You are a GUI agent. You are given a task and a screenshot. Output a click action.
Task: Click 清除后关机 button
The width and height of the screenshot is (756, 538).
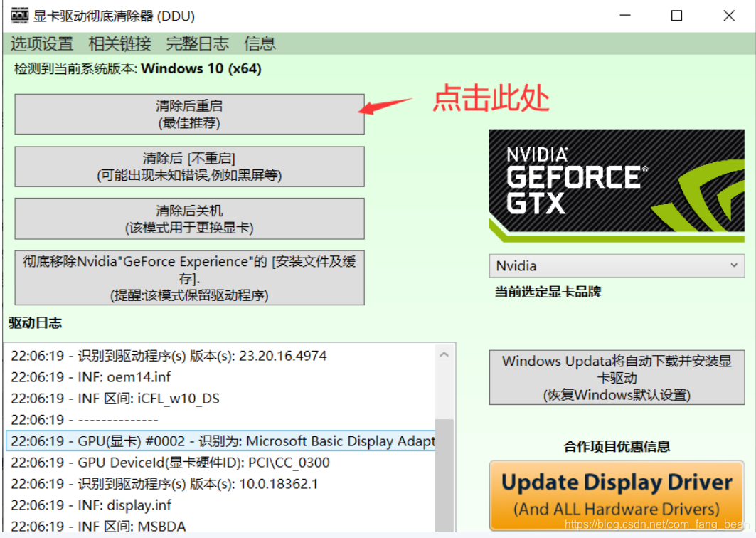tap(189, 218)
